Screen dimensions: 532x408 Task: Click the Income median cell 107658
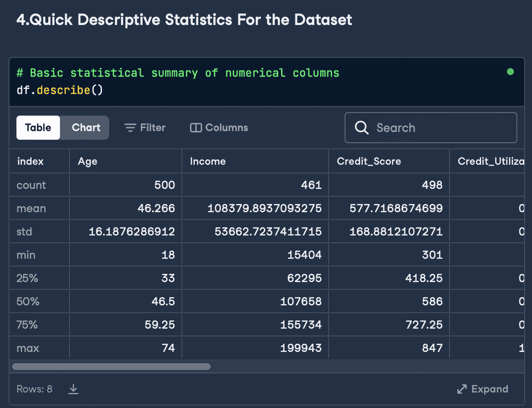255,302
